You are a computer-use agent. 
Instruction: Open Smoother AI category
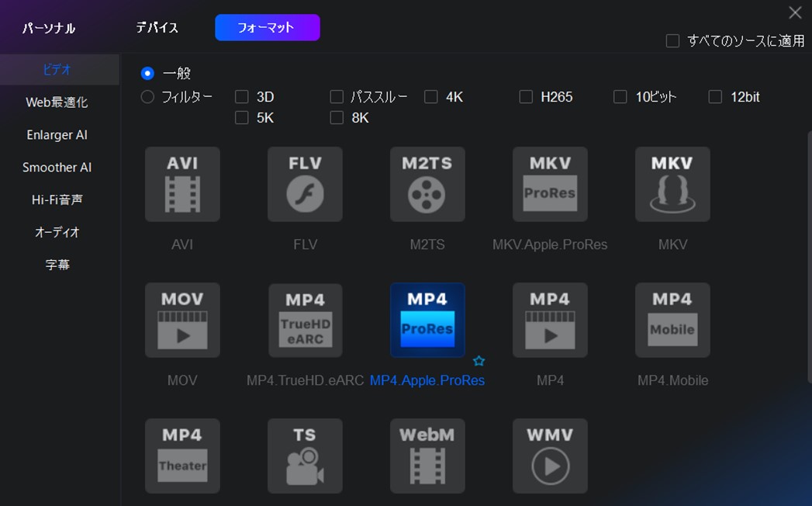click(x=57, y=168)
